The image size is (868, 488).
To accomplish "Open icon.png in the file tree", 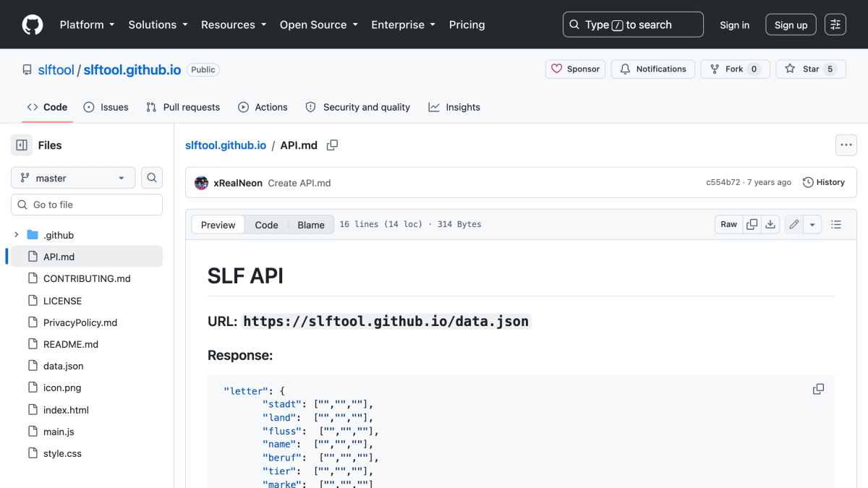I will tap(87, 388).
